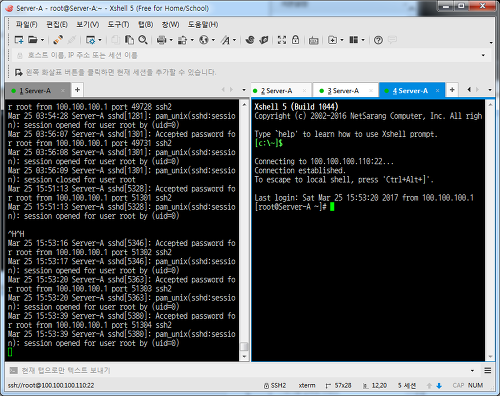
Task: Add new tab in right pane
Action: 452,90
